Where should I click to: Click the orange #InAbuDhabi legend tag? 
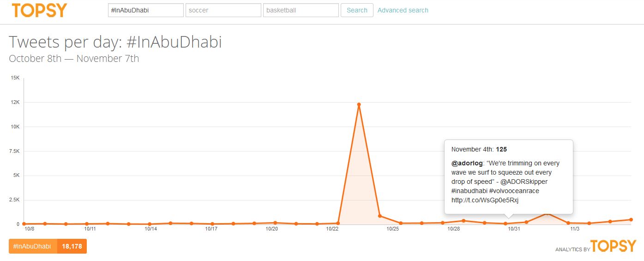click(33, 246)
